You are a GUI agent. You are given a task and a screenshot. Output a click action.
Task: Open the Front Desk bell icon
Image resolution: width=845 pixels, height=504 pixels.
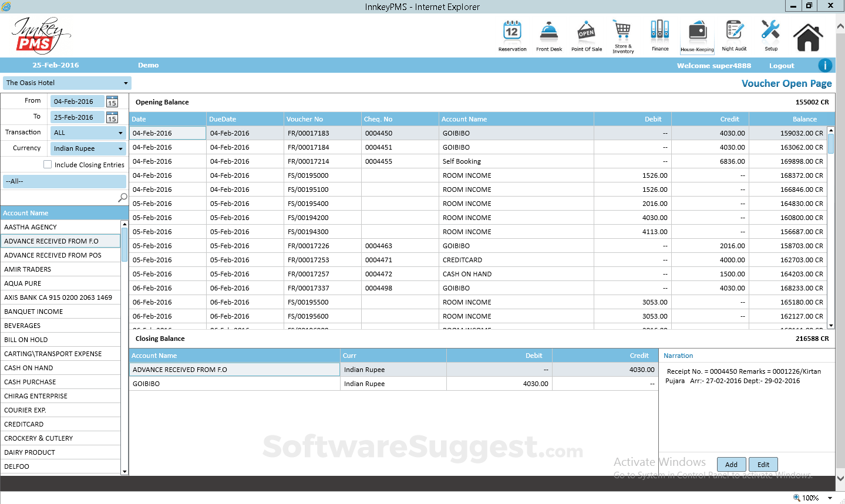[x=549, y=32]
